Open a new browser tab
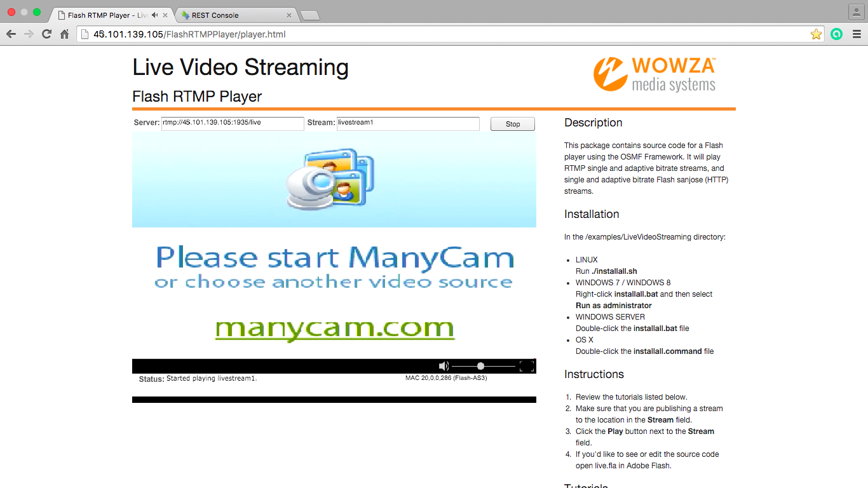 pos(309,15)
